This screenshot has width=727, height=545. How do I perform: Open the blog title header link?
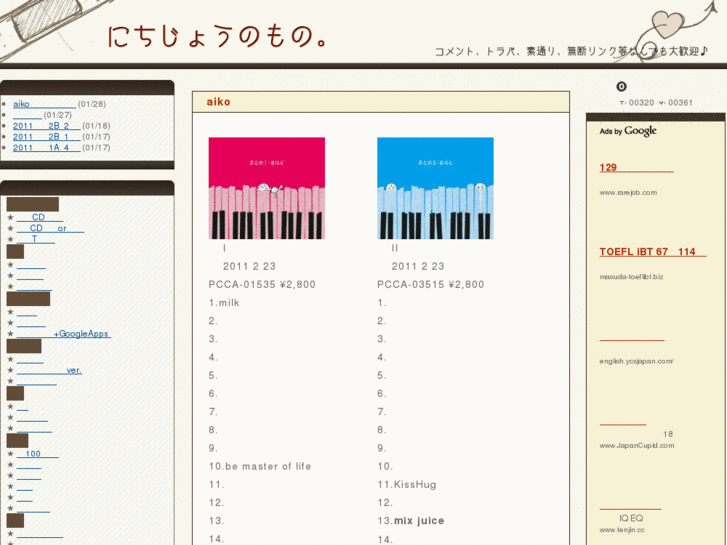(x=218, y=37)
